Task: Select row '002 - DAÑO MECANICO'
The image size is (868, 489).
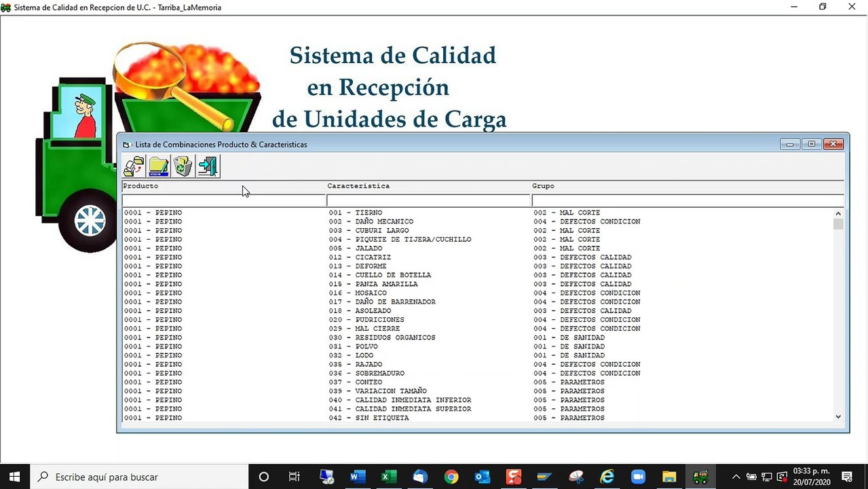Action: (x=477, y=221)
